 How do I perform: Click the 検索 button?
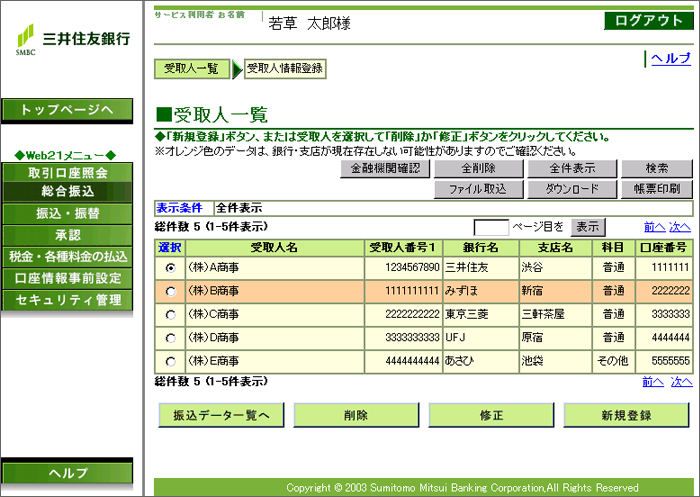657,169
